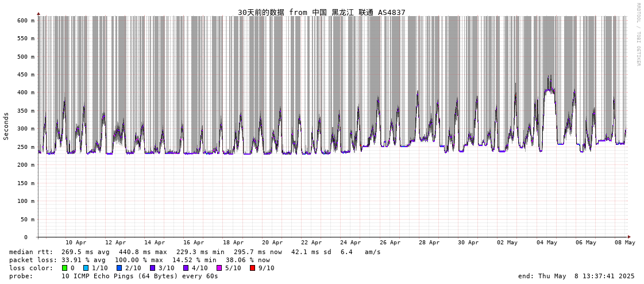The height and width of the screenshot is (284, 644).
Task: Click the light blue 1/10 loss swatch
Action: pyautogui.click(x=86, y=268)
